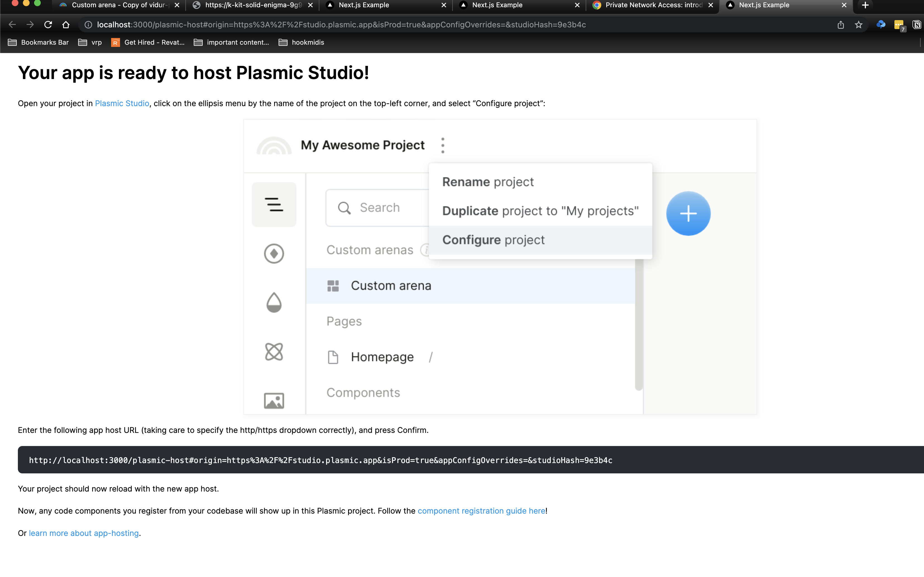The width and height of the screenshot is (924, 577).
Task: Click the yellow extension icon with badge 7
Action: pos(898,25)
